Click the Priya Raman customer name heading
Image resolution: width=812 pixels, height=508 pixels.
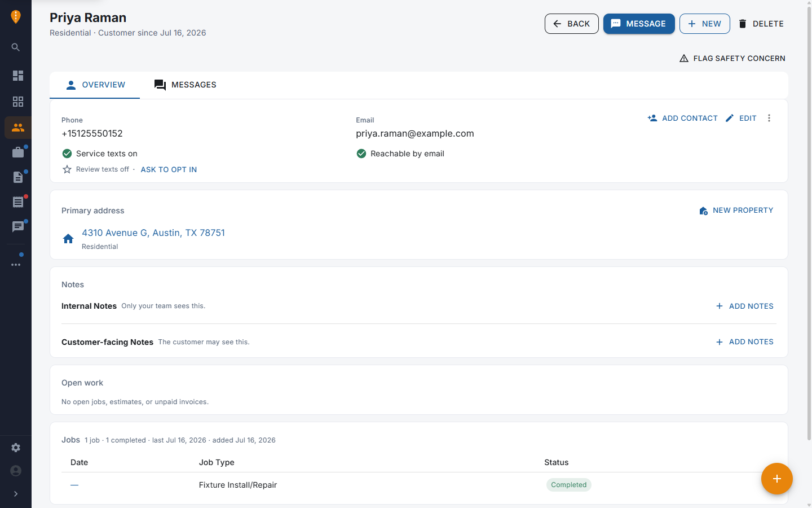click(88, 17)
